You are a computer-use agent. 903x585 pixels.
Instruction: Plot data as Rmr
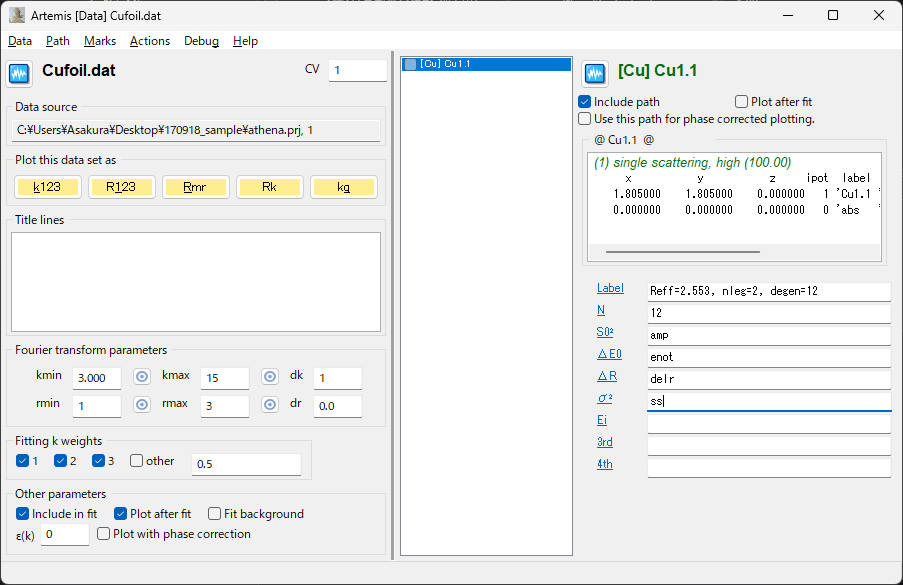195,187
